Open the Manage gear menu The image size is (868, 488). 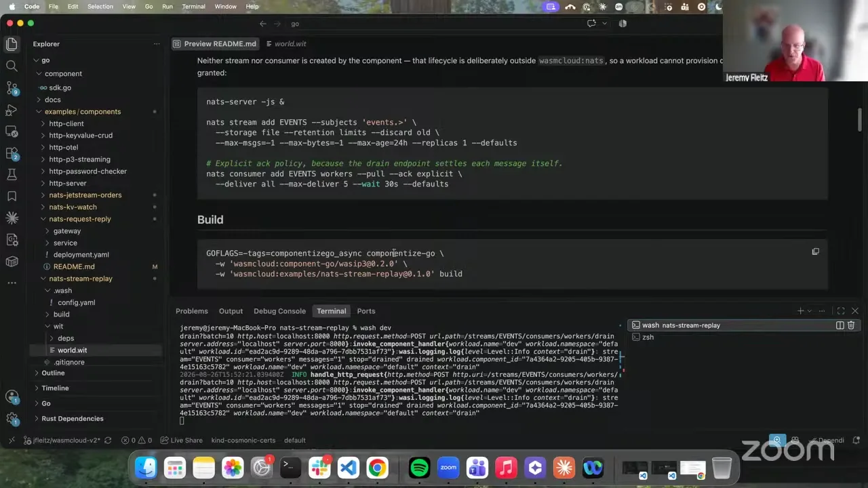pos(12,419)
